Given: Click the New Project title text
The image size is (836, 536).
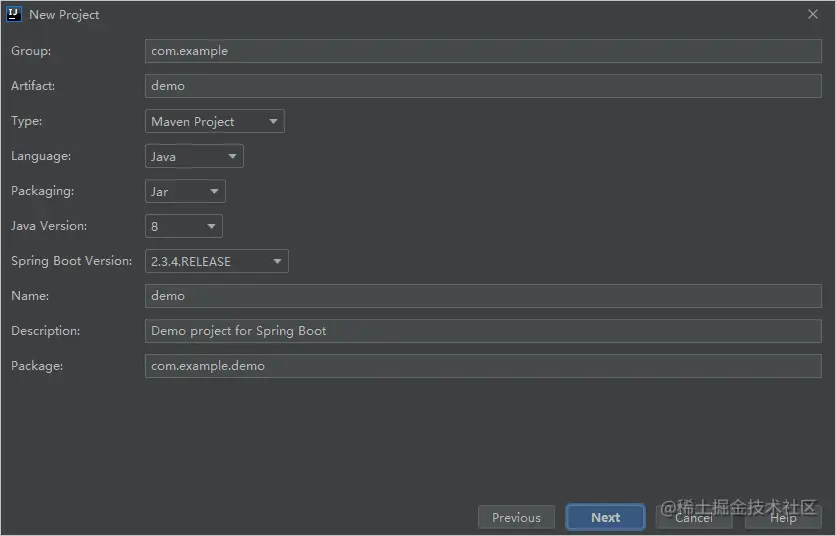Looking at the screenshot, I should [64, 15].
